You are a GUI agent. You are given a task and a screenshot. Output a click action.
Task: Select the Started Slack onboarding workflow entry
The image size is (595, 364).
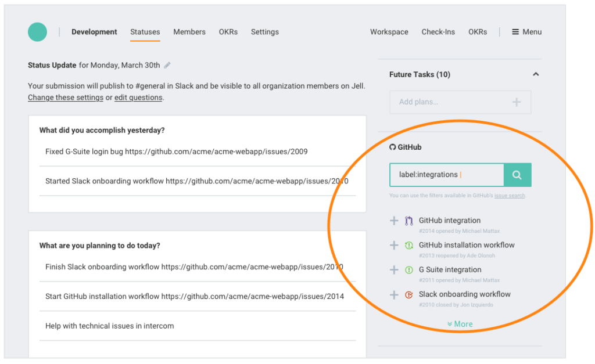pos(198,181)
